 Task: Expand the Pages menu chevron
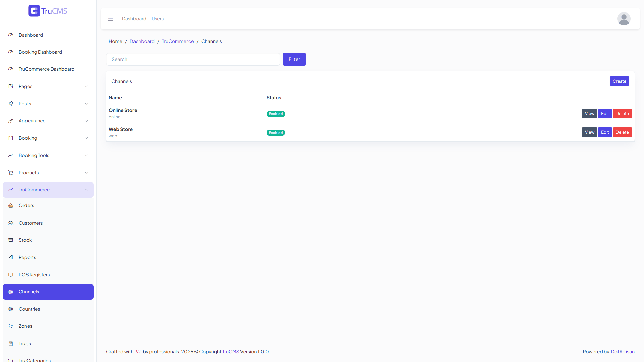click(86, 86)
